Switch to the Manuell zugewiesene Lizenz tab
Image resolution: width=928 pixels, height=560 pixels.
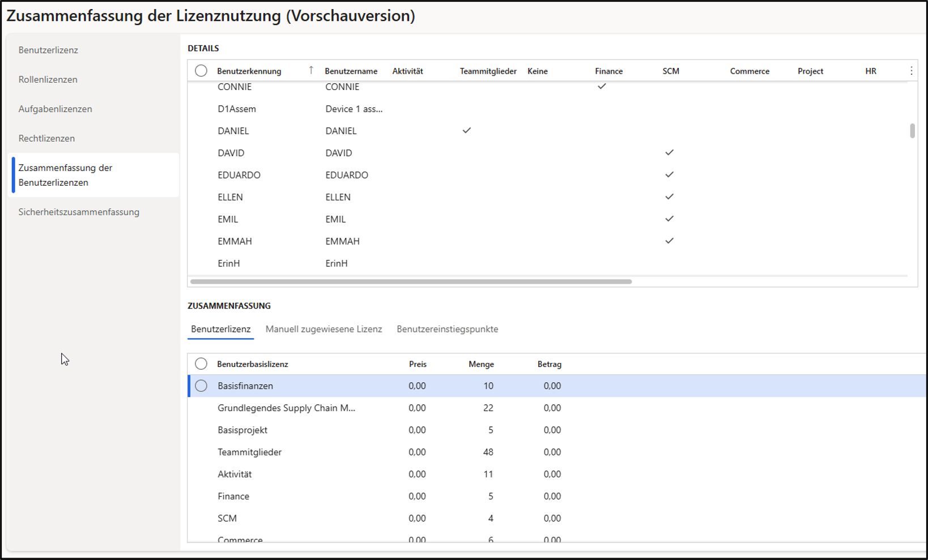(323, 329)
